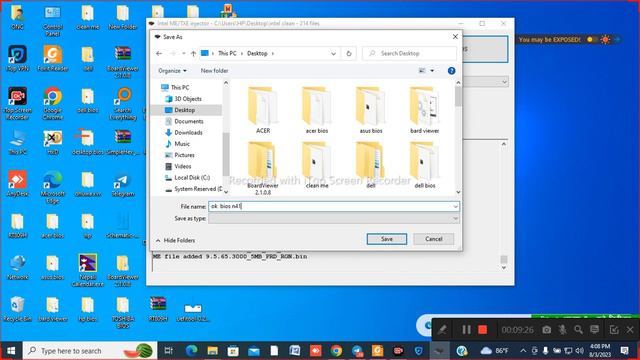Click the taskbar search box
The height and width of the screenshot is (360, 640).
click(x=90, y=351)
